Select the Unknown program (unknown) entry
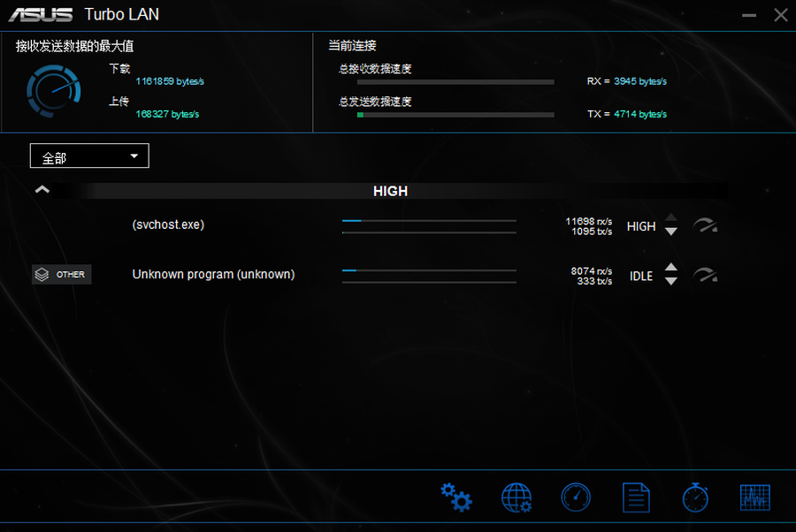The height and width of the screenshot is (532, 796). [213, 275]
